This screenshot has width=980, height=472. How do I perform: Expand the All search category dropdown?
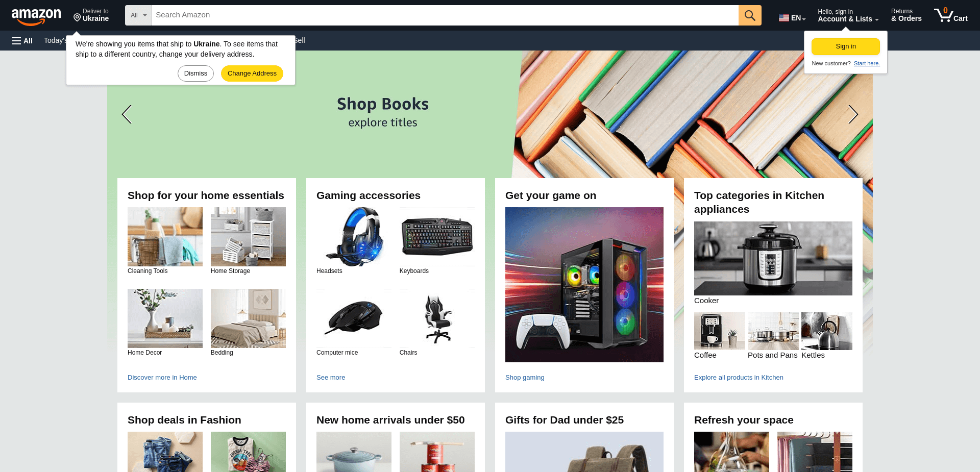138,15
